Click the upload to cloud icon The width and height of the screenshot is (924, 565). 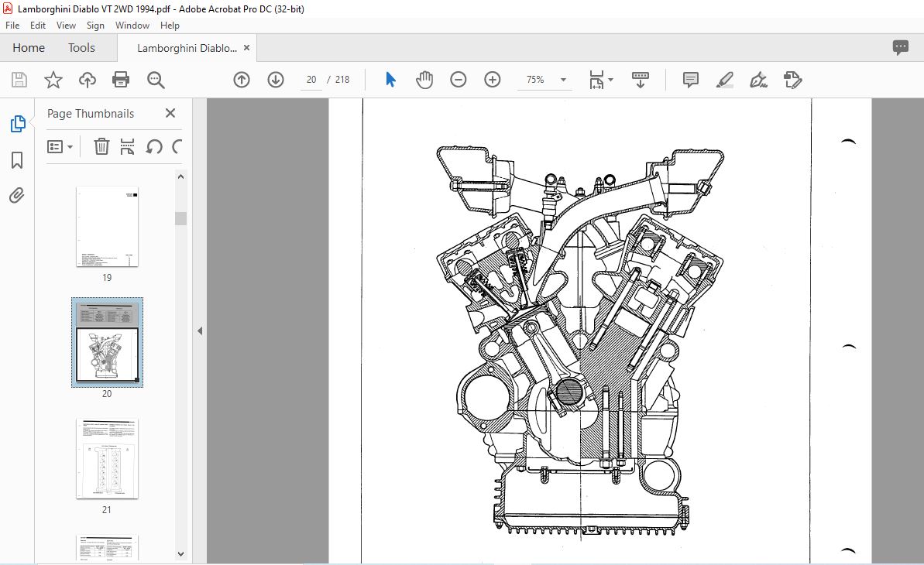click(x=88, y=80)
